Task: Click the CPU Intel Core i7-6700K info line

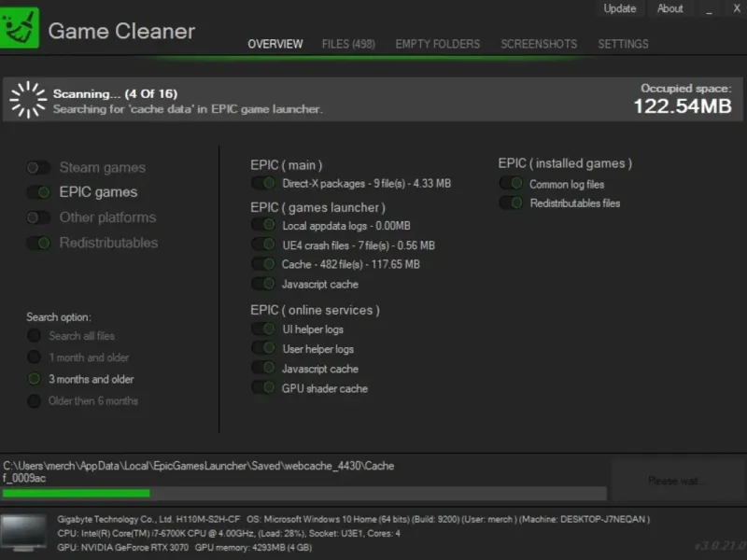Action: click(229, 533)
